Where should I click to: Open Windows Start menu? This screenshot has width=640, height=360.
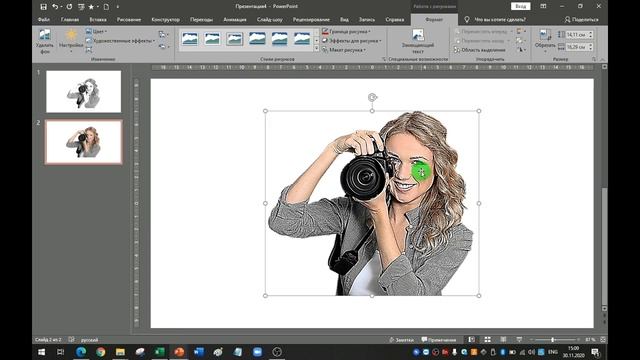click(x=41, y=352)
